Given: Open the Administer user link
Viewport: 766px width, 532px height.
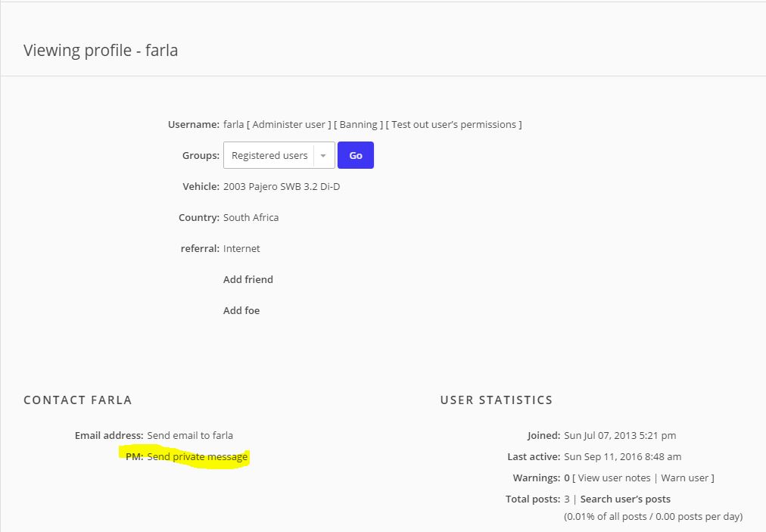Looking at the screenshot, I should point(288,124).
